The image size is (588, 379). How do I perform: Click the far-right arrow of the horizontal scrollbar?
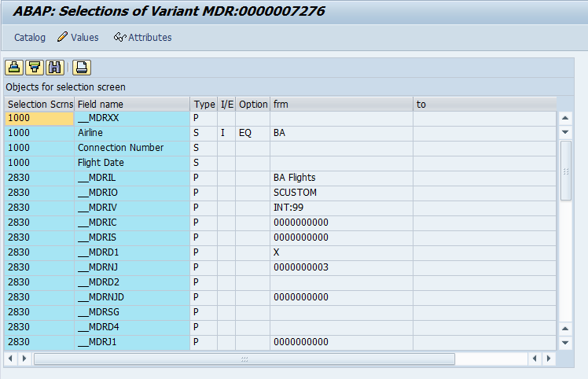pyautogui.click(x=549, y=359)
